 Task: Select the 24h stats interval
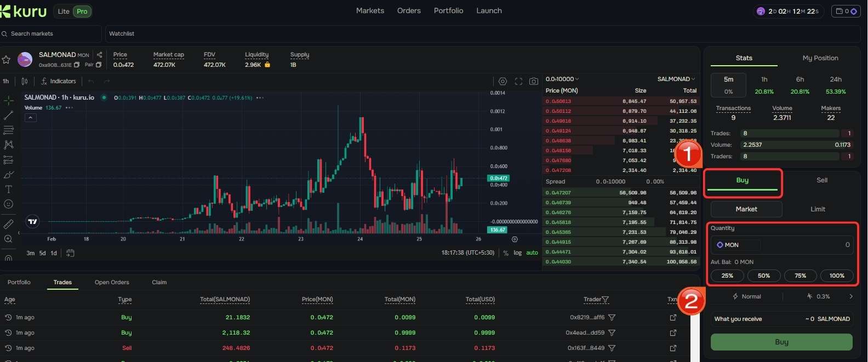pyautogui.click(x=836, y=85)
